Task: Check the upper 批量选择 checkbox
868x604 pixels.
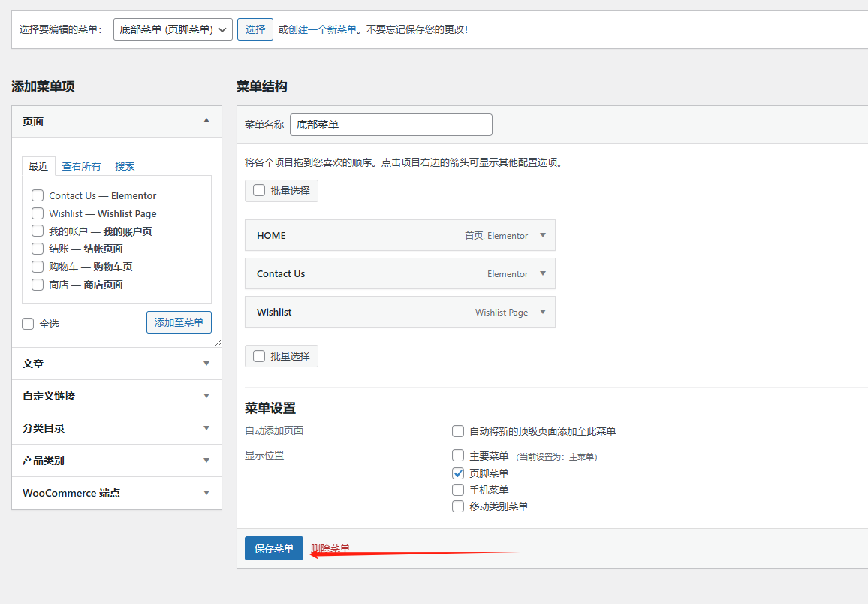Action: point(259,190)
